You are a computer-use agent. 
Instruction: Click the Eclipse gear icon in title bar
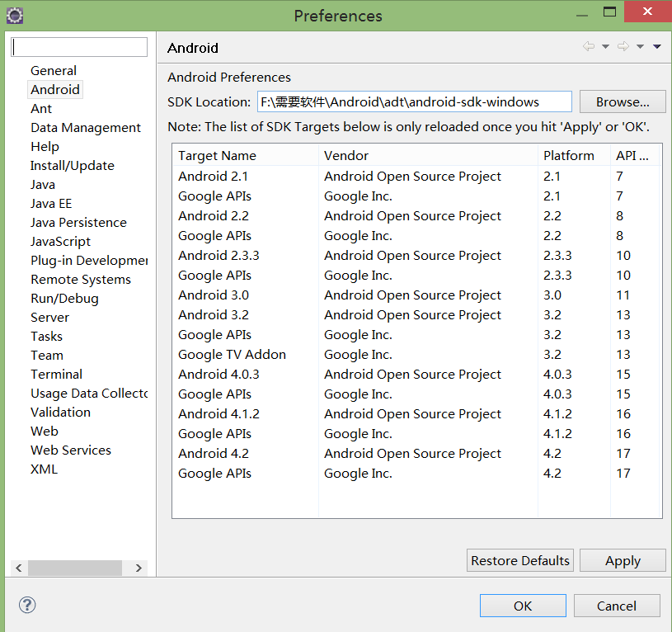(15, 16)
